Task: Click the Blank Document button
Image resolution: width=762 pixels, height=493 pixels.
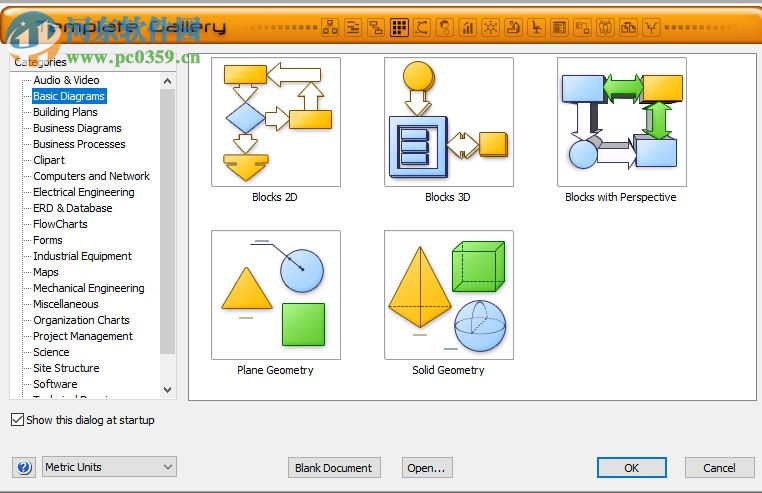Action: point(334,468)
